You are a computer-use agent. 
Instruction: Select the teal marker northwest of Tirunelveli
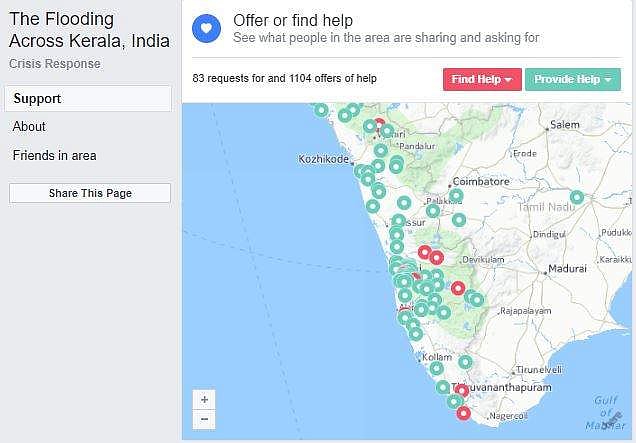tap(465, 362)
